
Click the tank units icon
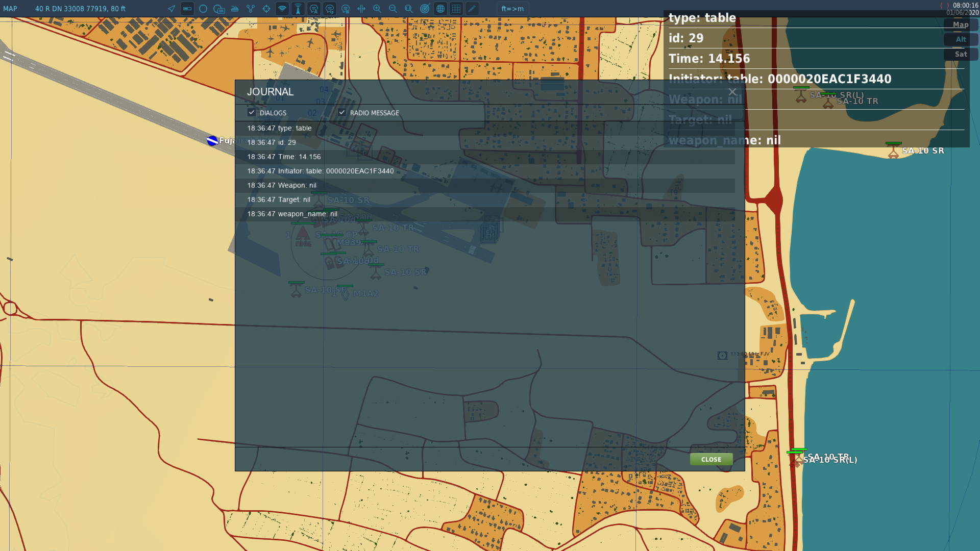tap(235, 9)
